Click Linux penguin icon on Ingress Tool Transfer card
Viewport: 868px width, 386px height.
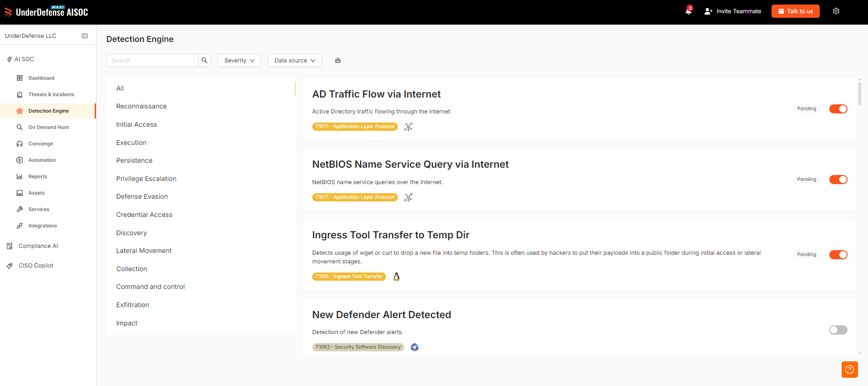coord(396,277)
